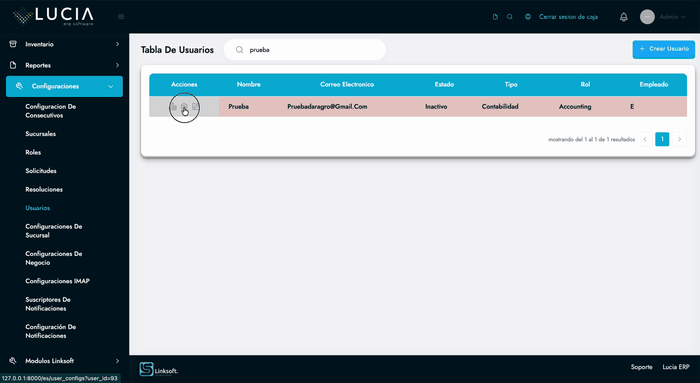The height and width of the screenshot is (383, 700).
Task: Click the Empleado column header
Action: 654,84
